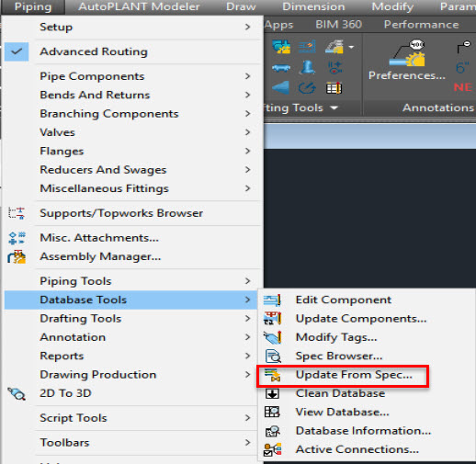Click the bell-shaped fitting ribbon icon
This screenshot has width=476, height=464.
307,67
